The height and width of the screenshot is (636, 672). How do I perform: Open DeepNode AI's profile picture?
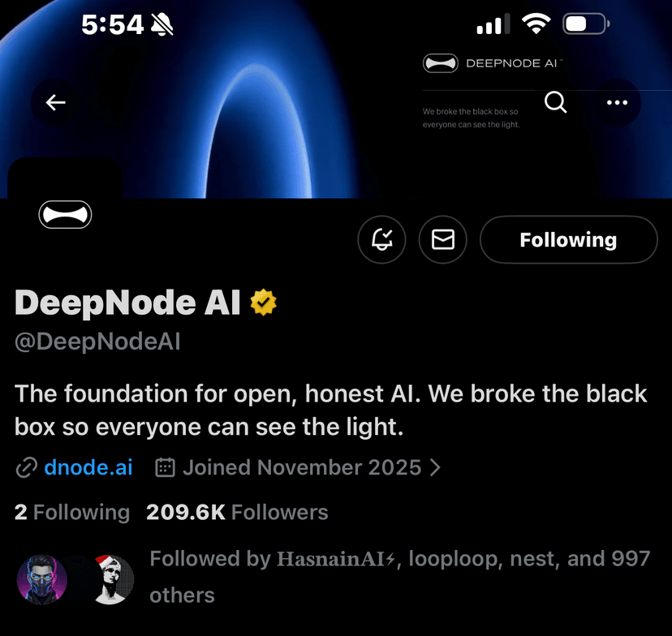tap(65, 214)
